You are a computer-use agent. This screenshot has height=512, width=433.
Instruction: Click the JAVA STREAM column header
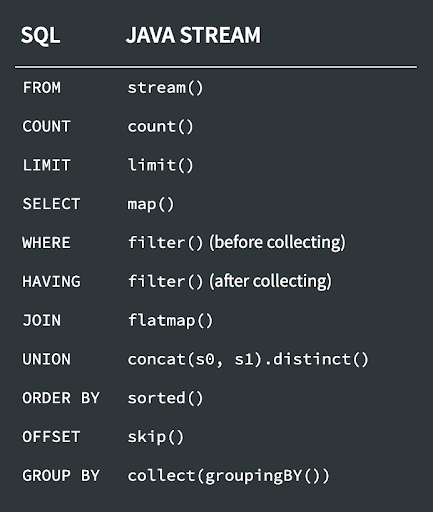point(193,35)
